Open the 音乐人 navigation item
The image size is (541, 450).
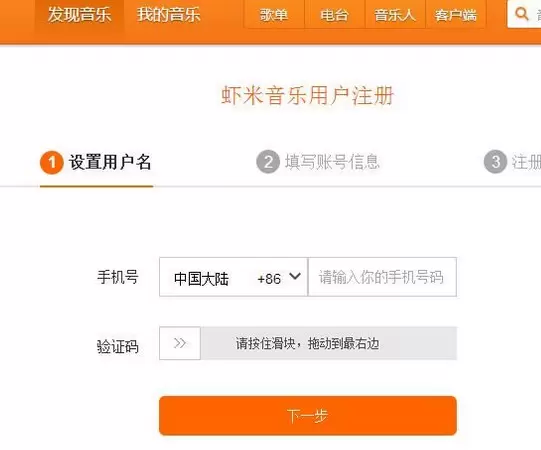(395, 14)
